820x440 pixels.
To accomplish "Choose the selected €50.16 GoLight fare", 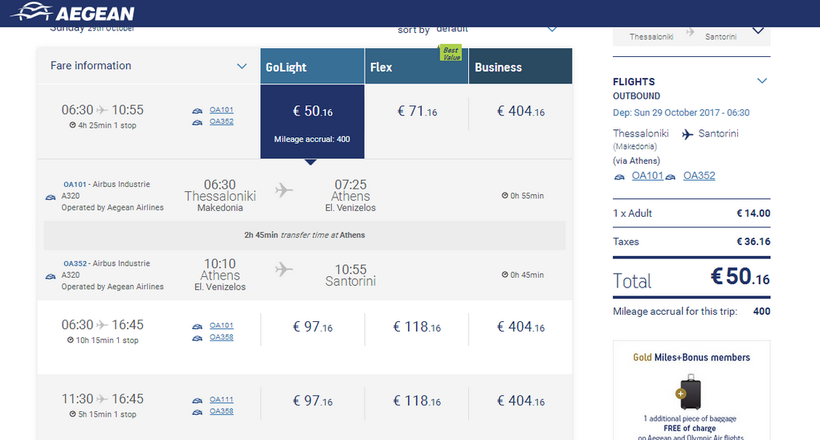I will point(312,112).
